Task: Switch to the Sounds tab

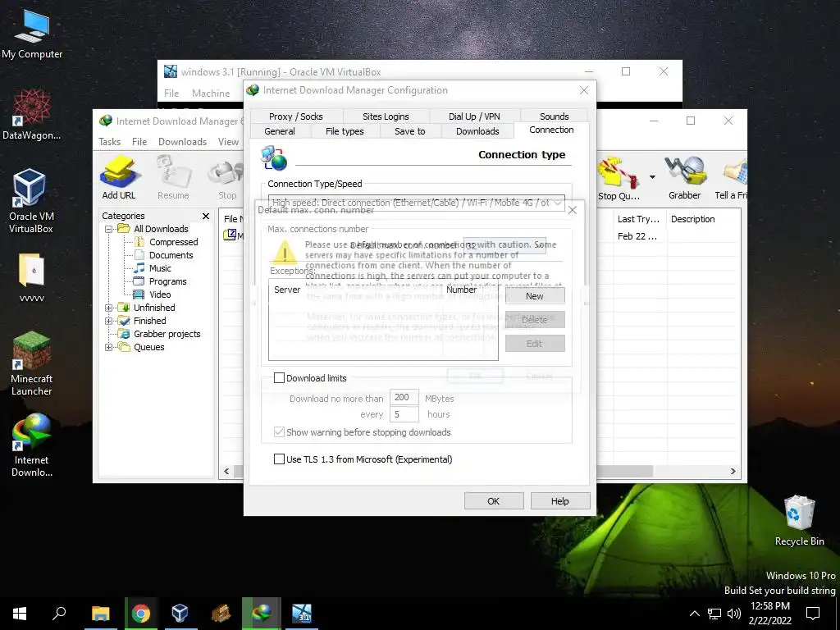Action: point(554,116)
